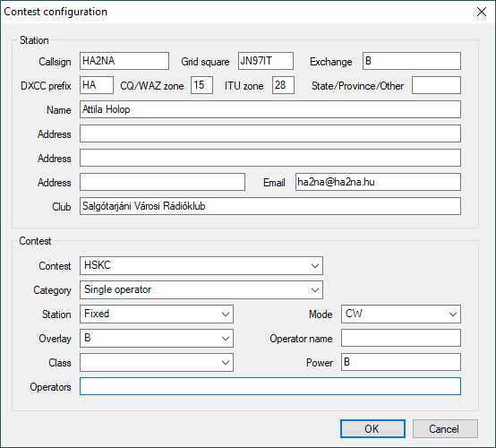Close the Contest configuration window

482,12
